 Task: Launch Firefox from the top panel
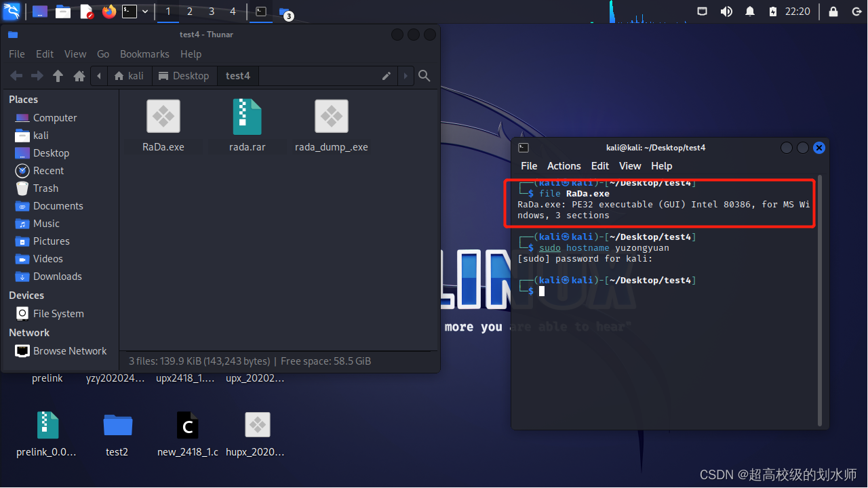[108, 12]
